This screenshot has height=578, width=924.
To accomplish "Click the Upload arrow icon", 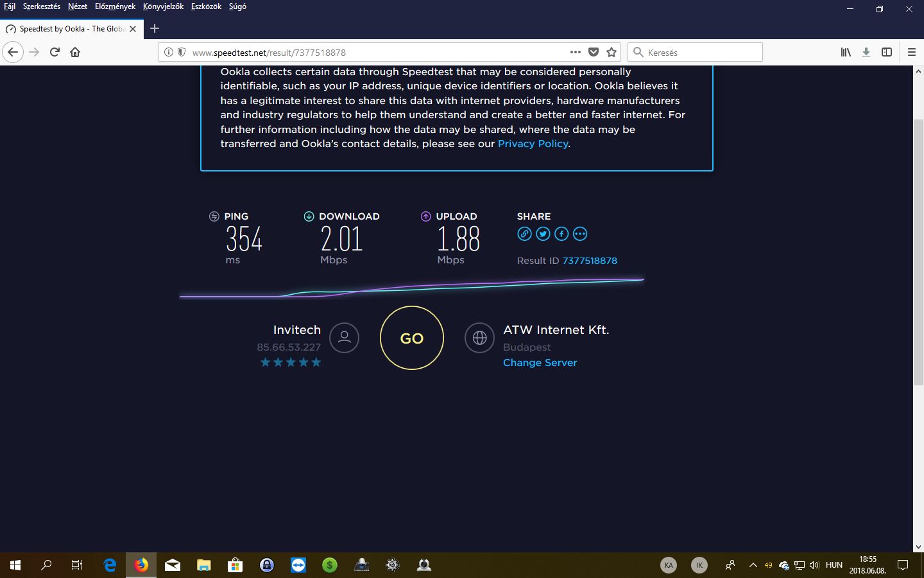I will (x=425, y=216).
